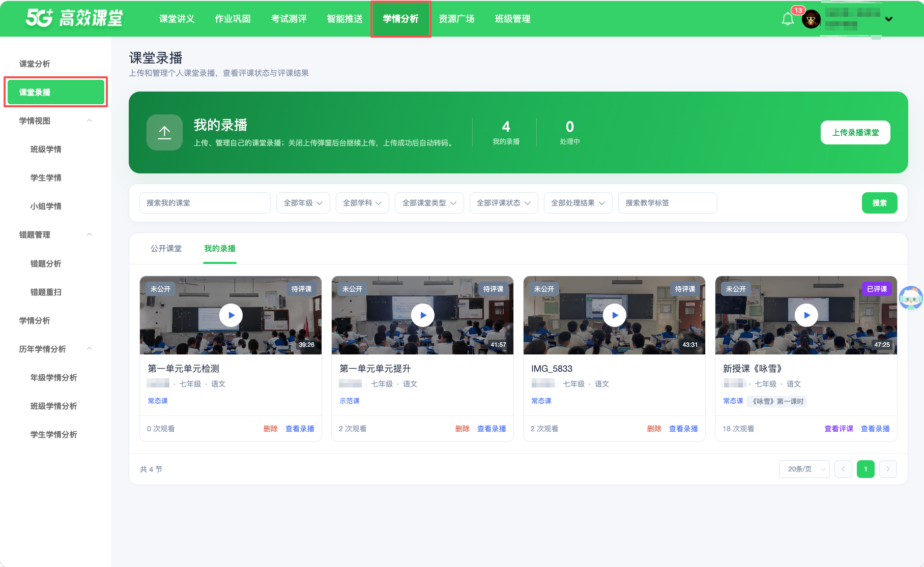Delete the 第一单元单元检测 recording
This screenshot has height=567, width=924.
click(271, 429)
